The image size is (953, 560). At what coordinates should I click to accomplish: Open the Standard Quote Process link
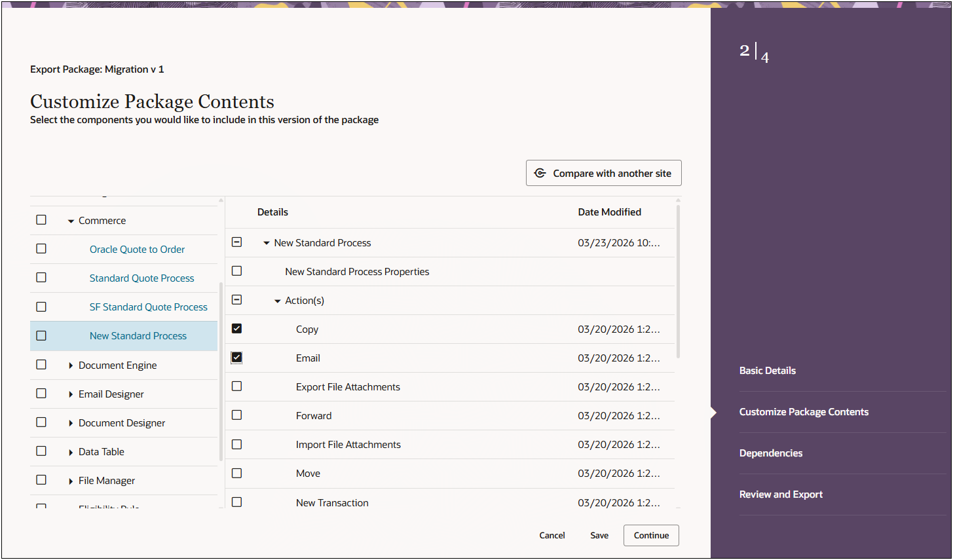[141, 278]
